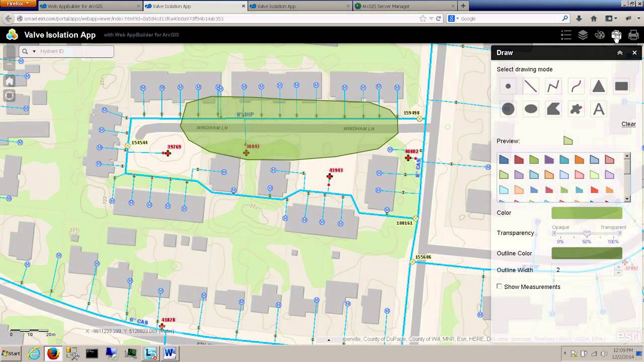This screenshot has width=644, height=362.
Task: Click the Firefox Home button
Action: pos(594,19)
